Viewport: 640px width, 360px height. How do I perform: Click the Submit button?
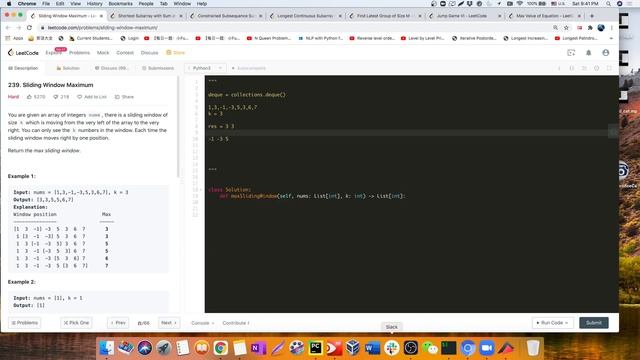point(594,323)
